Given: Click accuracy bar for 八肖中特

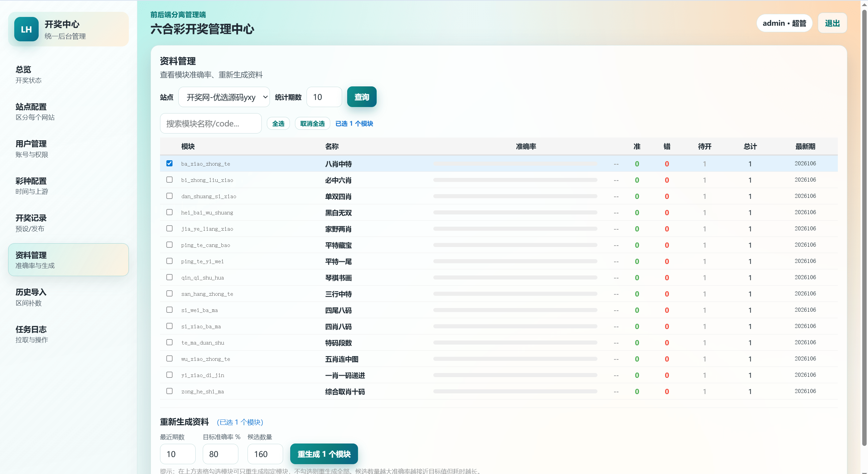Looking at the screenshot, I should tap(515, 164).
